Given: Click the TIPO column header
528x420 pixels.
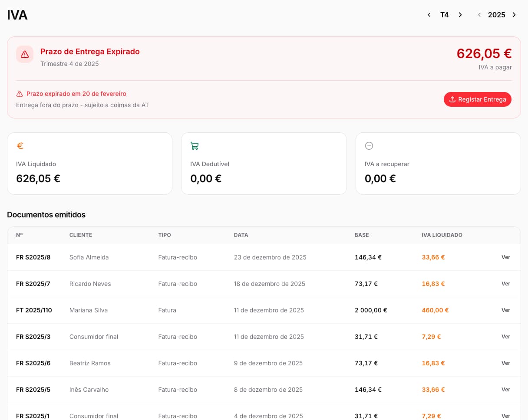Looking at the screenshot, I should click(x=165, y=235).
